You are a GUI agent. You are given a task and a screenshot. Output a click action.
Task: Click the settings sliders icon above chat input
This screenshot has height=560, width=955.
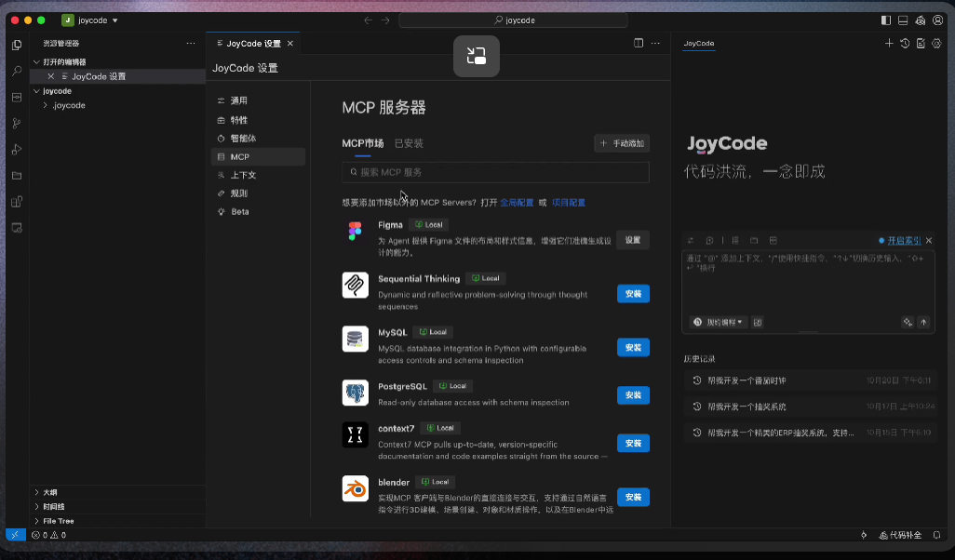point(691,240)
